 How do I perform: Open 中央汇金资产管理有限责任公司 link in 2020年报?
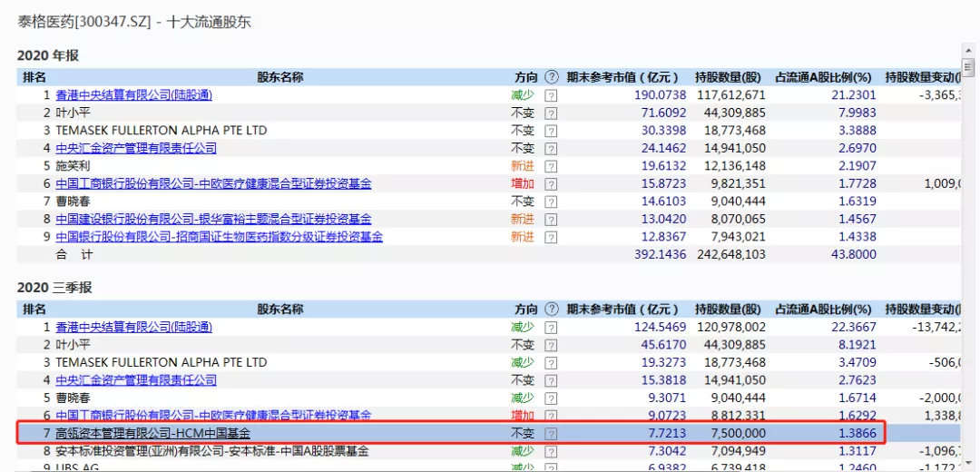136,148
